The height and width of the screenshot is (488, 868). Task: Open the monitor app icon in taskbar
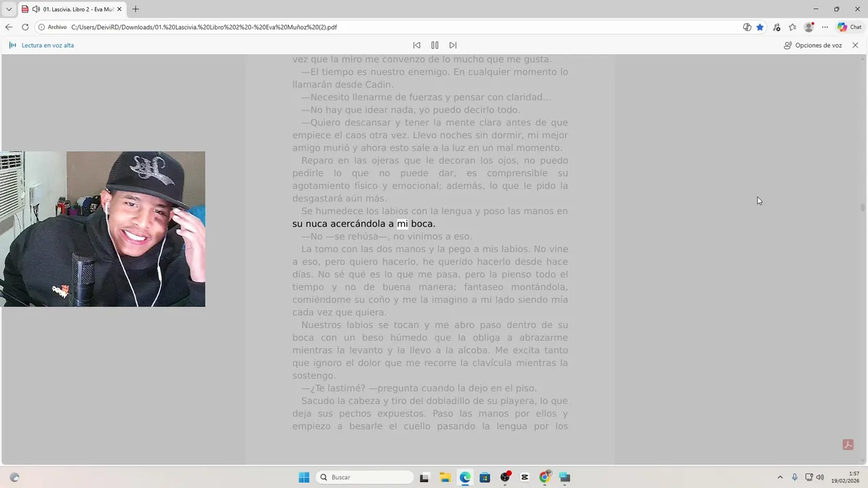[x=565, y=477]
